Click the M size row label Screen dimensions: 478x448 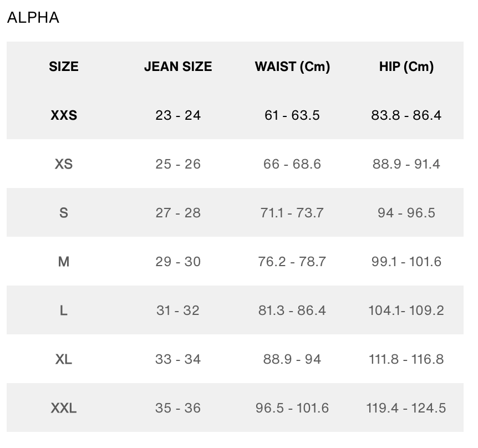64,262
